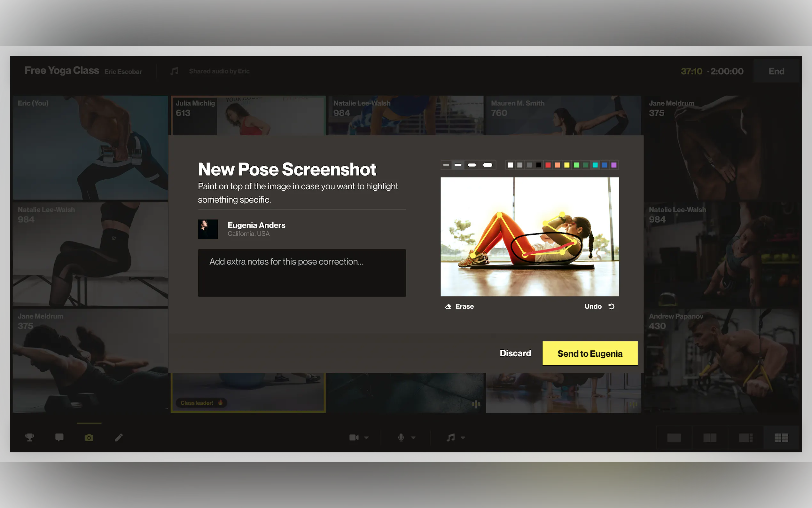Switch to grid layout view
This screenshot has width=812, height=508.
coord(781,438)
